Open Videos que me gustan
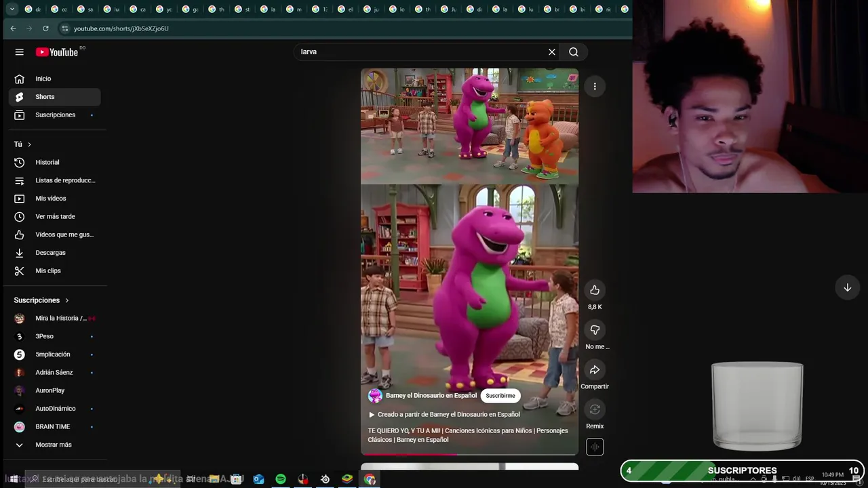868x488 pixels. click(54, 235)
